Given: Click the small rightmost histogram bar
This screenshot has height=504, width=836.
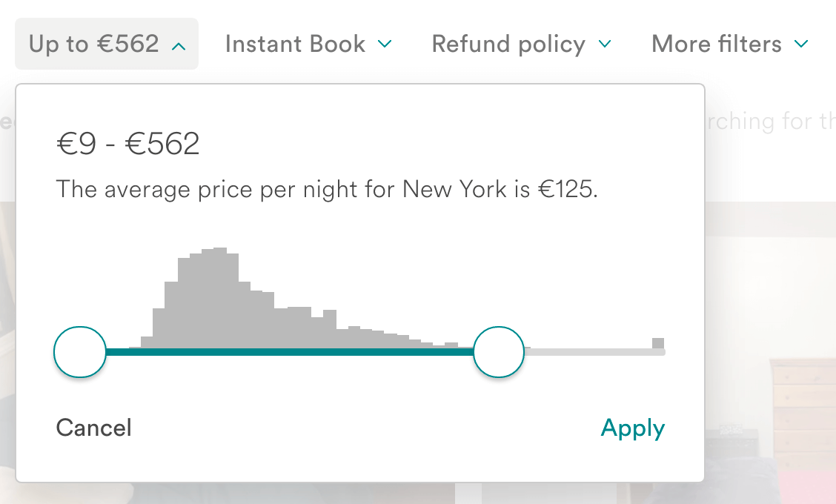Looking at the screenshot, I should pos(658,345).
